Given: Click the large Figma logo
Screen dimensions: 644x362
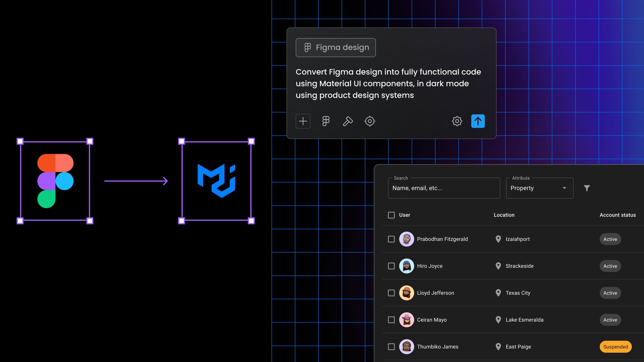Looking at the screenshot, I should coord(55,181).
